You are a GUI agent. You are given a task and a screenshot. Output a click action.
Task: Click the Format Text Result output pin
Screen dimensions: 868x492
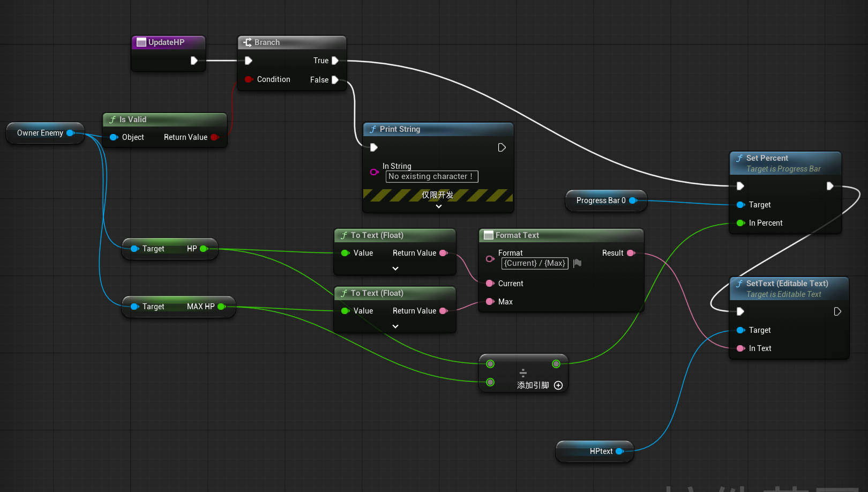coord(631,253)
